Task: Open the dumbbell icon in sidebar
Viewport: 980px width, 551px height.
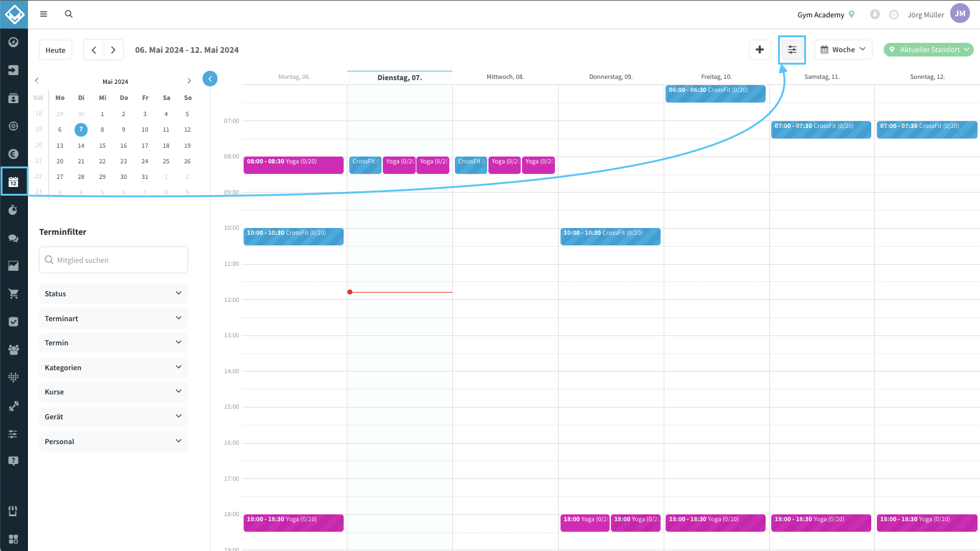Action: click(14, 406)
